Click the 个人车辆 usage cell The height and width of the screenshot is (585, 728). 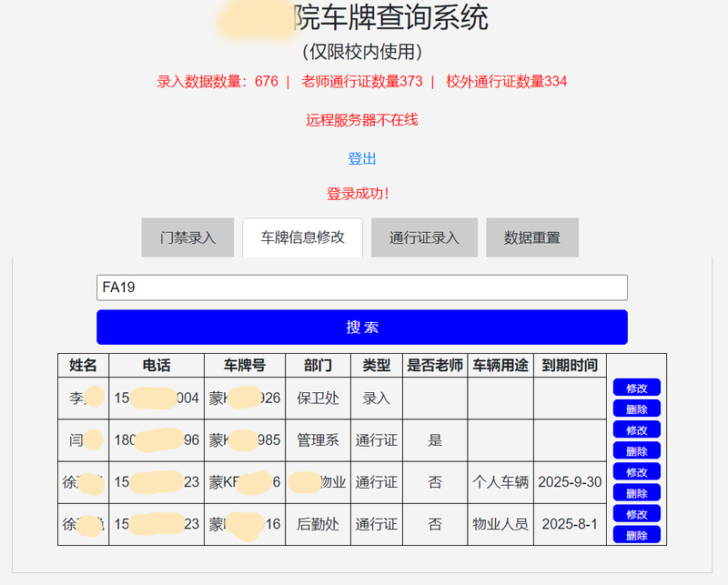point(500,482)
